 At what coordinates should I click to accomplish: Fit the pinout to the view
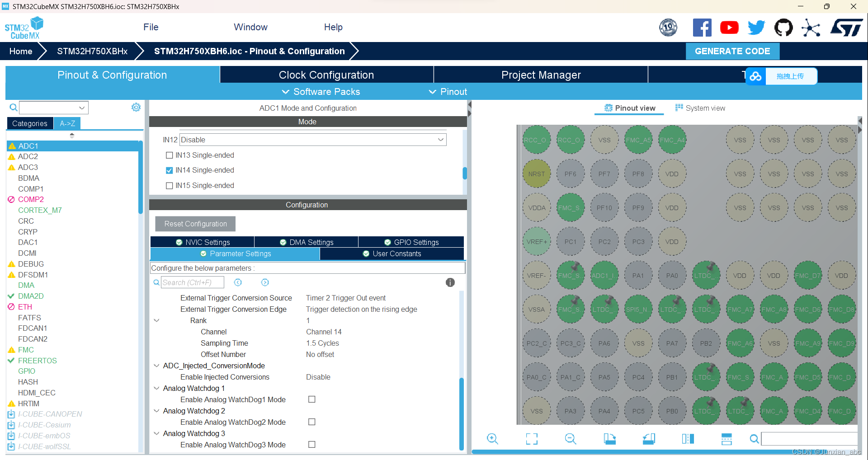click(532, 439)
